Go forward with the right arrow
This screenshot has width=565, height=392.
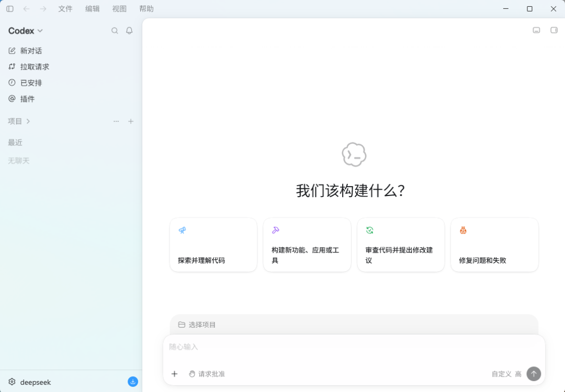coord(43,9)
